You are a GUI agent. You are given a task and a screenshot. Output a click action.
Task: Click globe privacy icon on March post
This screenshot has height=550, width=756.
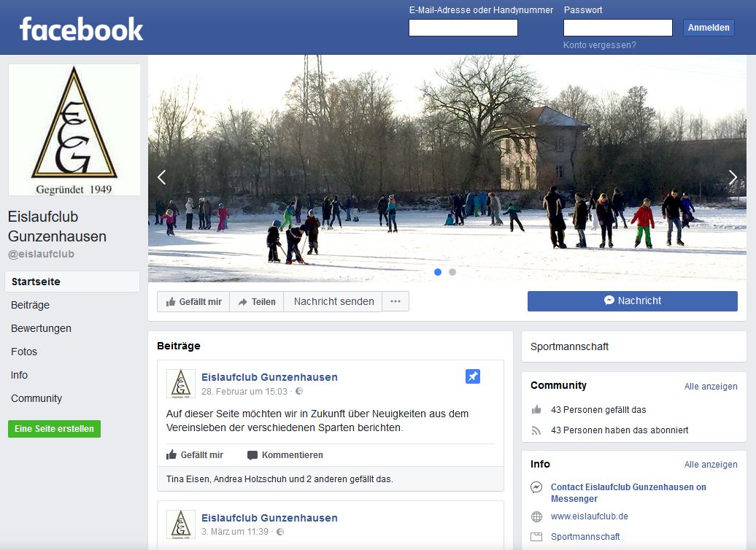280,532
